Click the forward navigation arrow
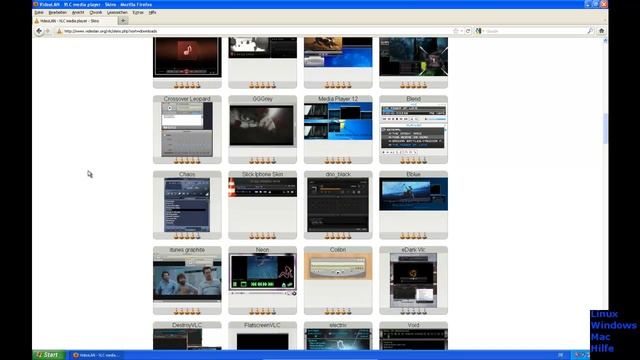 [48, 31]
